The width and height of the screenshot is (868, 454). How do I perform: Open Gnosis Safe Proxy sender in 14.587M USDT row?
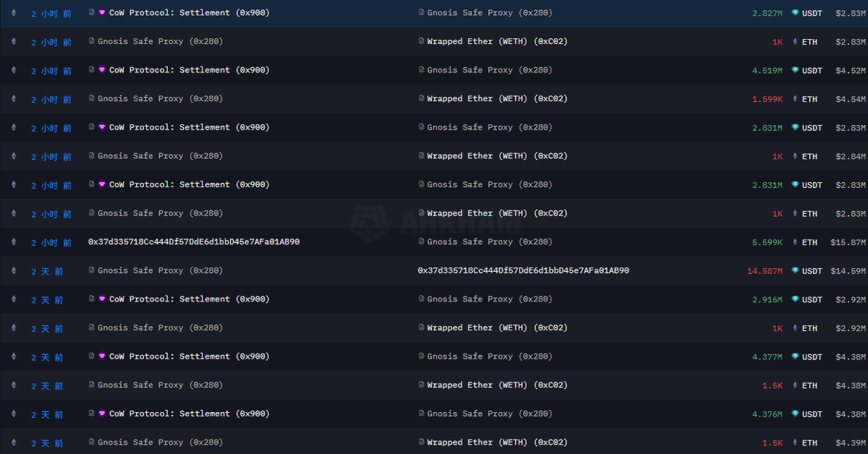coord(161,270)
